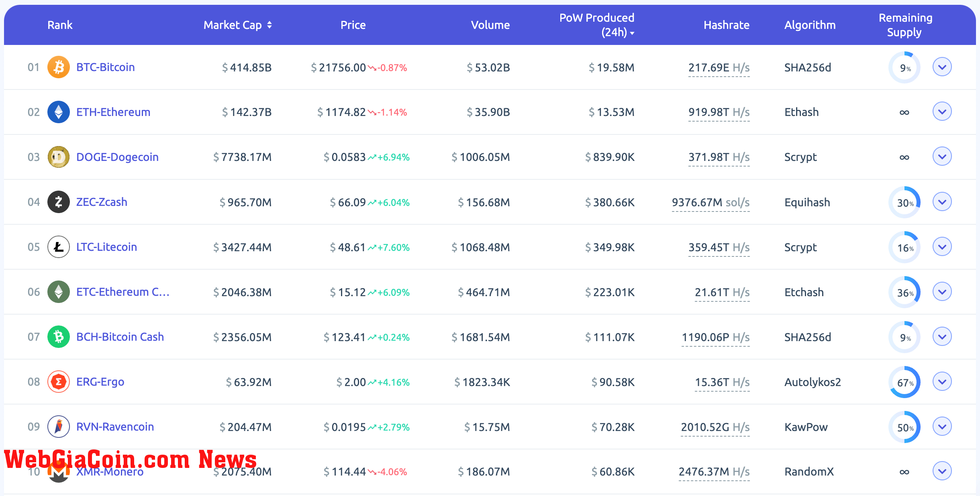Click the RandomX algorithm cell
980x496 pixels.
809,472
